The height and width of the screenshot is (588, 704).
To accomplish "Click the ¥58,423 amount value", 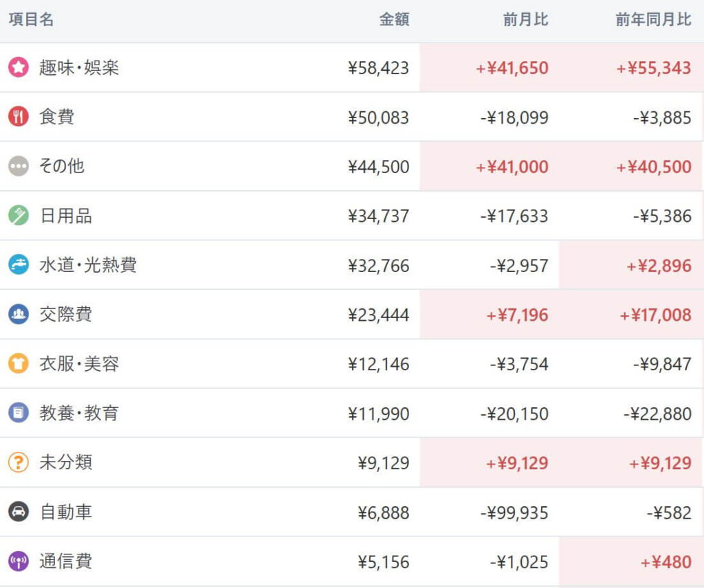I will click(x=379, y=68).
